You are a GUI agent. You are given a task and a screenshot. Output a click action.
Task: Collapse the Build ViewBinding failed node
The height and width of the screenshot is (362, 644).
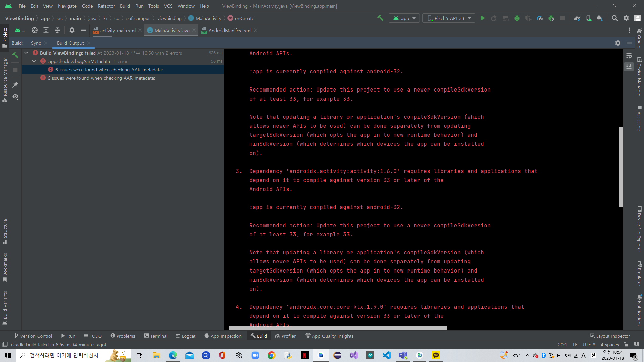point(26,53)
